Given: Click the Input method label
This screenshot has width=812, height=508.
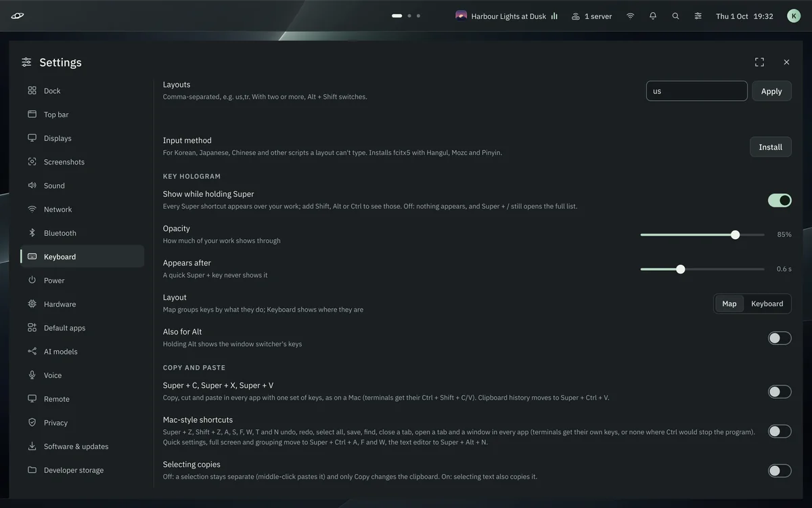Looking at the screenshot, I should pyautogui.click(x=187, y=140).
